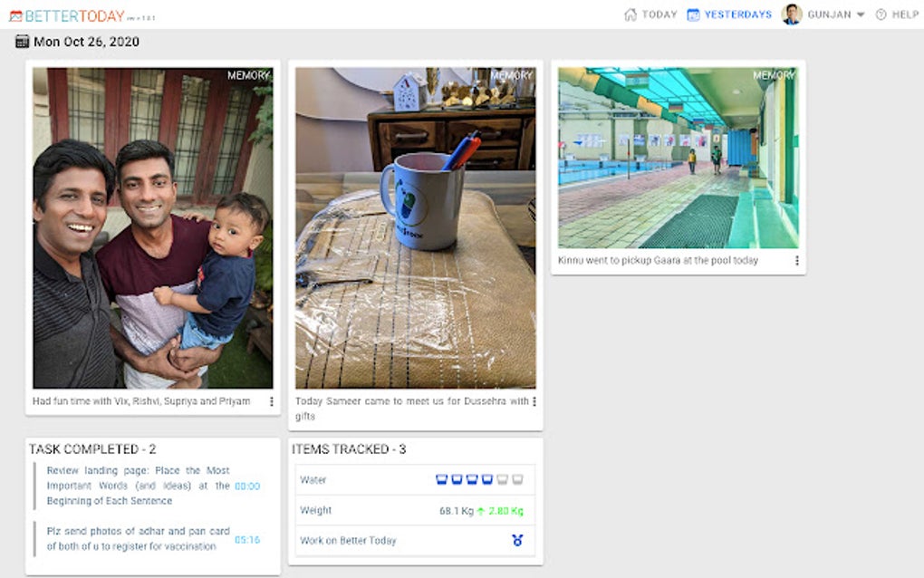Toggle the last empty water glass

(517, 479)
